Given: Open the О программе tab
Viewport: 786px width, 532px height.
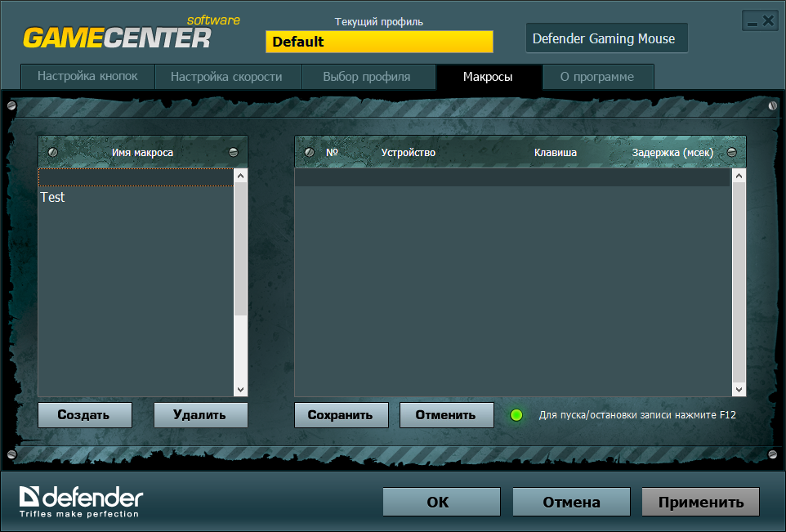Looking at the screenshot, I should 597,77.
